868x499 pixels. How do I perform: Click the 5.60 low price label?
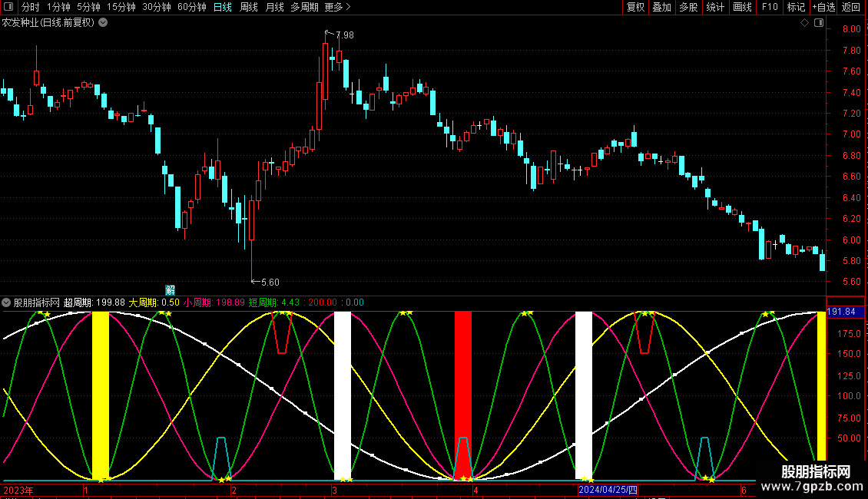[x=270, y=283]
